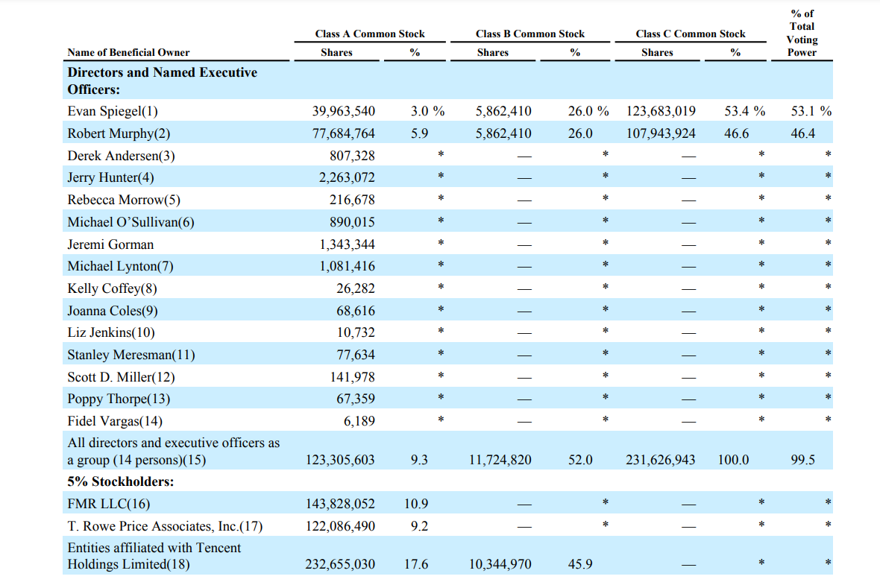Click 'Poppy Thorpe(13)' name
880x588 pixels.
(119, 399)
